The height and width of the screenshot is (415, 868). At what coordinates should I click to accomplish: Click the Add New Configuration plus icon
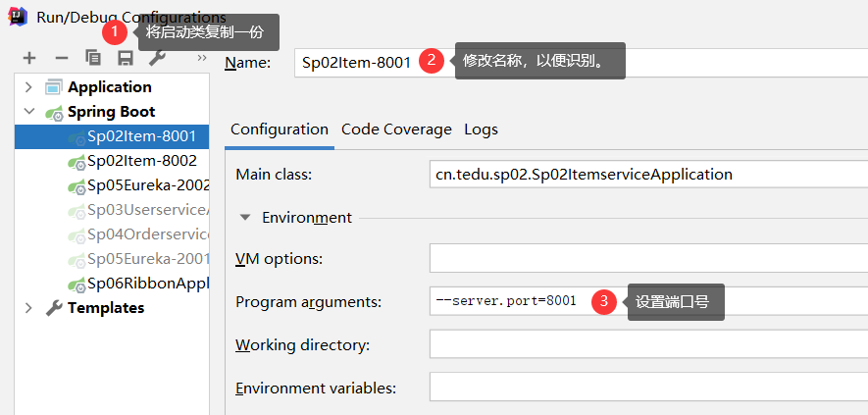pyautogui.click(x=29, y=59)
